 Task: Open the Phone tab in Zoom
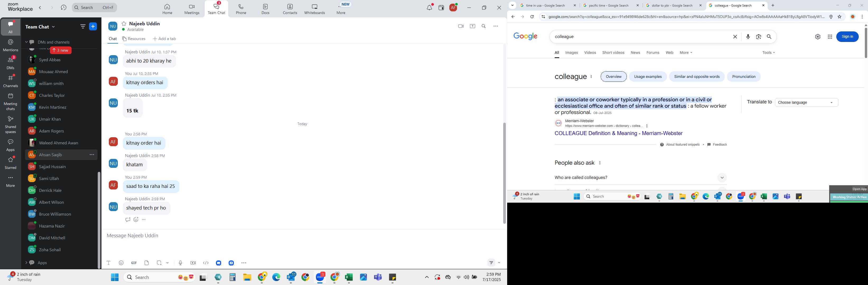pos(241,9)
